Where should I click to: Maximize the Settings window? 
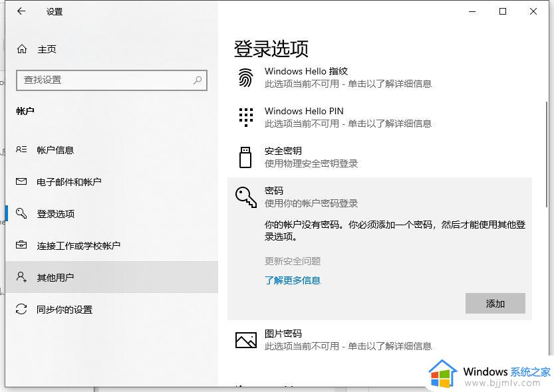(x=502, y=11)
